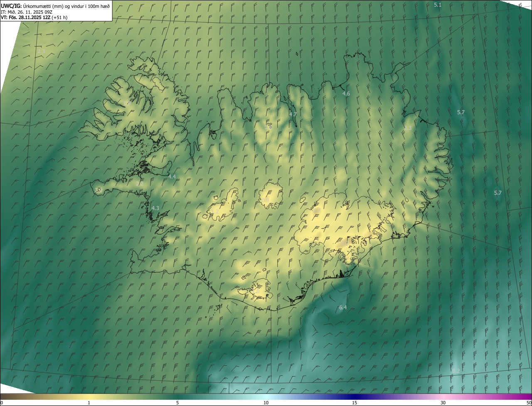Viewport: 532px width, 406px height.
Task: Click the 4.6 value label on the map
Action: coord(346,94)
